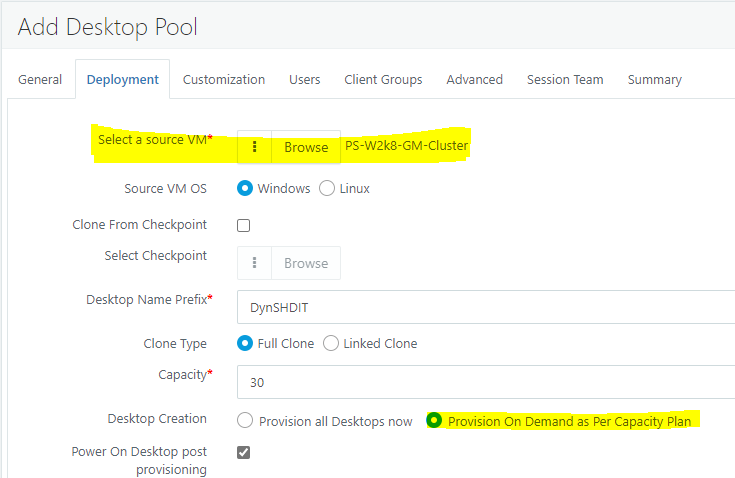
Task: Select Linux as Source VM OS
Action: tap(327, 188)
